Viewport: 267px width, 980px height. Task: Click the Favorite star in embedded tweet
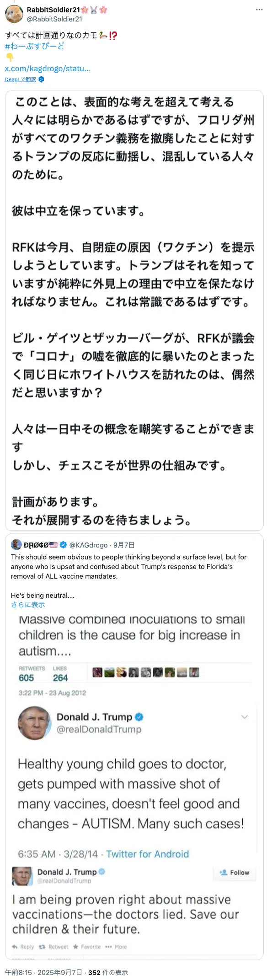(75, 947)
